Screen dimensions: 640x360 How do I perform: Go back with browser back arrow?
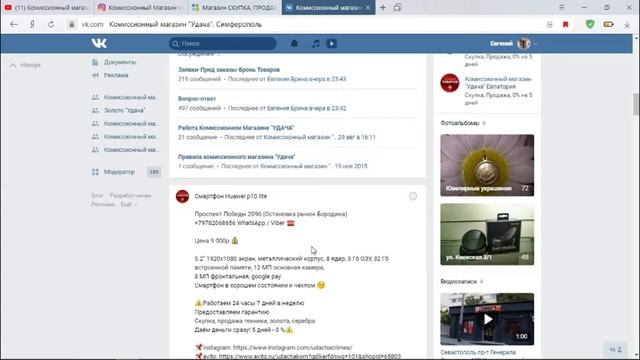coord(13,24)
